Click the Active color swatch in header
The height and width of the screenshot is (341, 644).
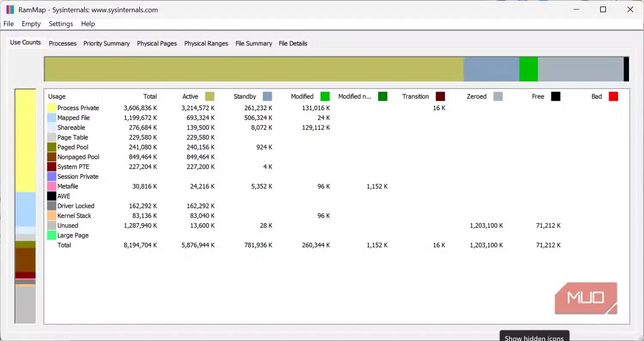210,97
